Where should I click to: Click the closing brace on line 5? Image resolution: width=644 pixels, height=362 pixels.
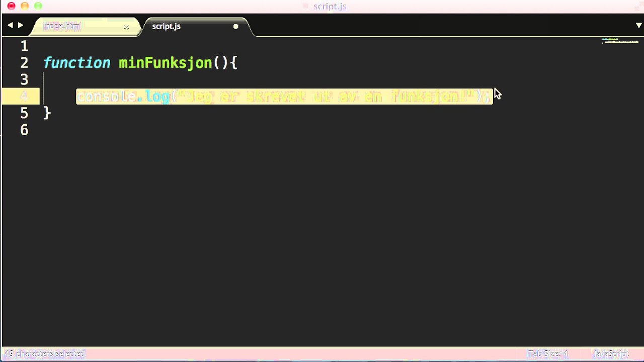(x=47, y=113)
